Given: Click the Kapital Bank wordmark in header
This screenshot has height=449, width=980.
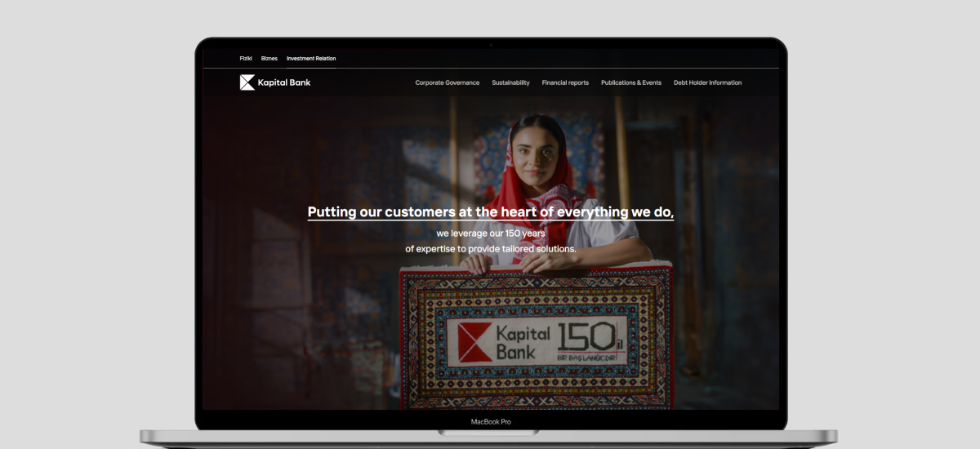Looking at the screenshot, I should 284,82.
